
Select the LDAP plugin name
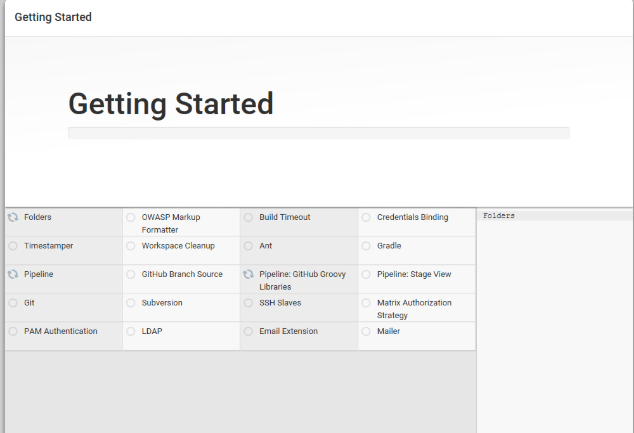[152, 331]
